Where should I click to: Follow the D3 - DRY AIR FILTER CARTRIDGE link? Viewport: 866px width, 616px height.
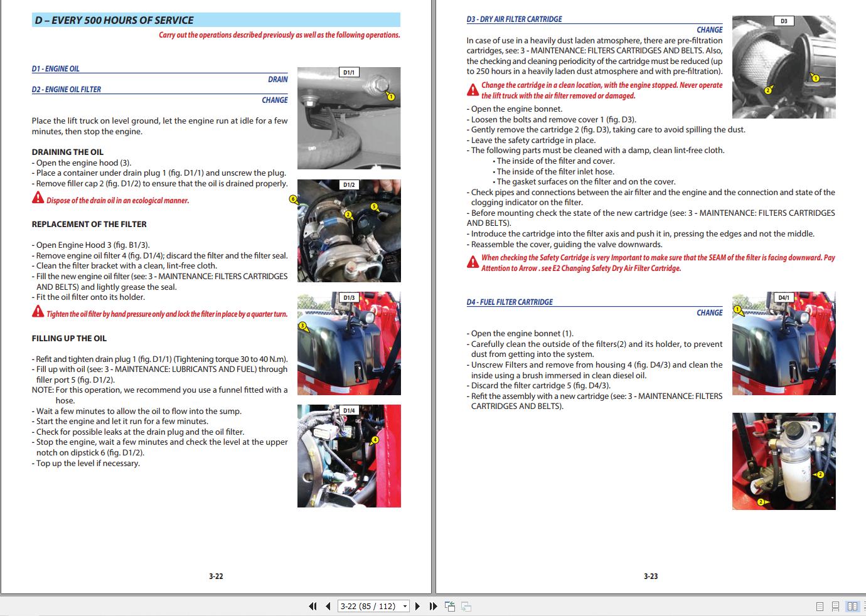point(515,19)
